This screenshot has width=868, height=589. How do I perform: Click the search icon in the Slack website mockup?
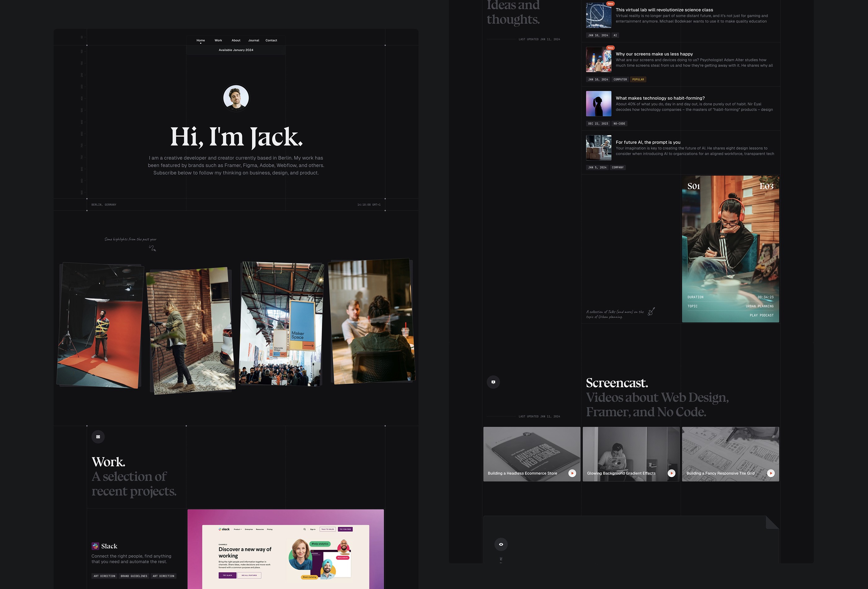[x=305, y=529]
